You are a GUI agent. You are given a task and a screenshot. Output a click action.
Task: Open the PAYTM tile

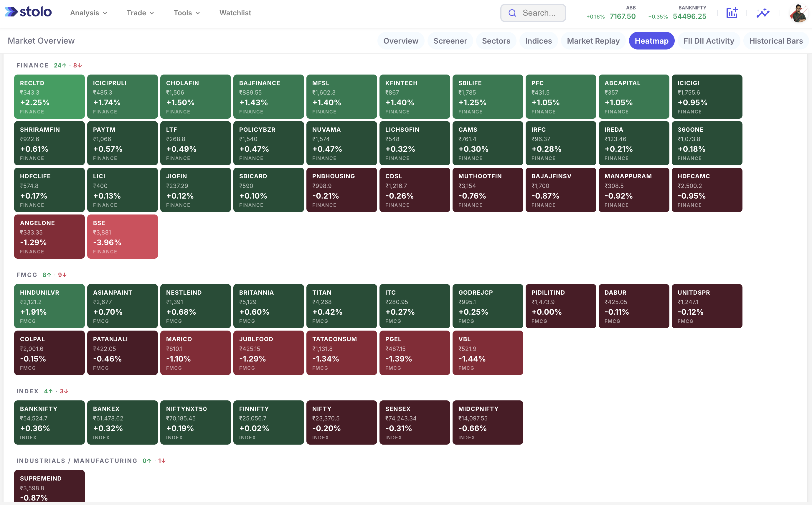coord(123,143)
